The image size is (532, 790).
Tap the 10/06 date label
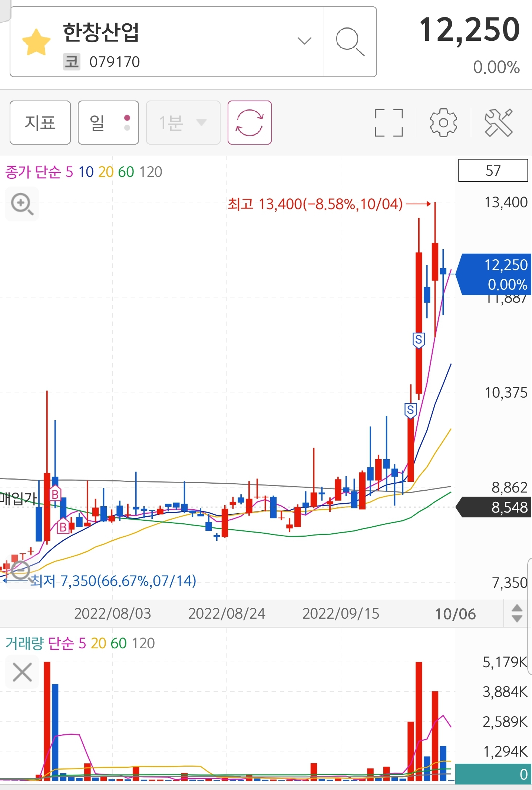456,614
